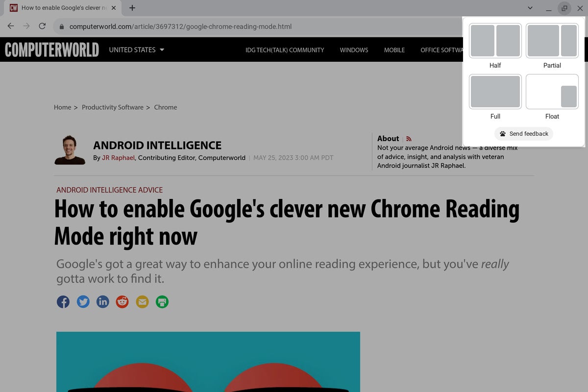Reload the current page

pos(42,26)
